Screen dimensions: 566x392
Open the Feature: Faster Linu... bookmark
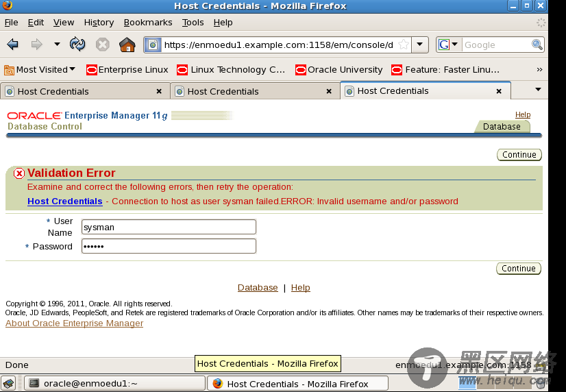tap(445, 69)
